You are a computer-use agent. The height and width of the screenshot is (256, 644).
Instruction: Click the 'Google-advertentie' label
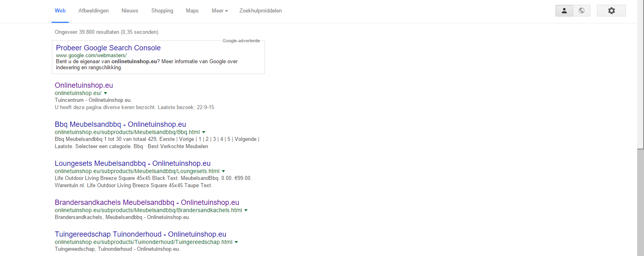[242, 41]
